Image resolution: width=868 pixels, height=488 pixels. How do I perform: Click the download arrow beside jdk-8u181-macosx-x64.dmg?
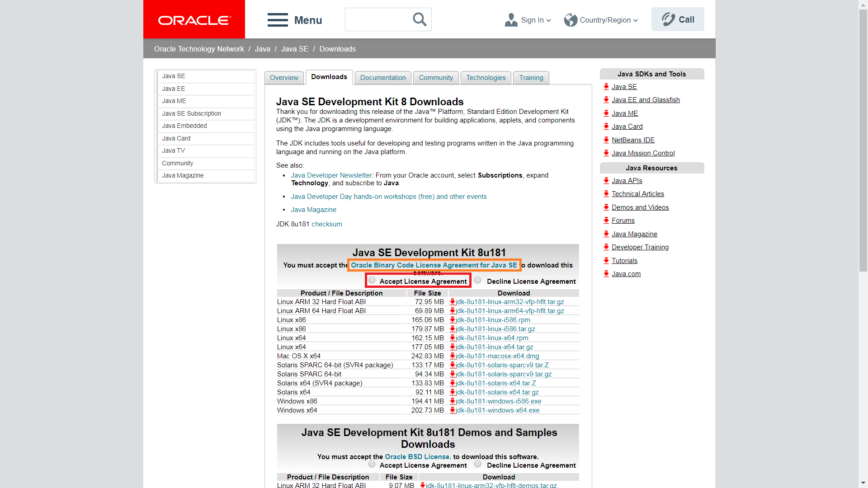pos(453,356)
